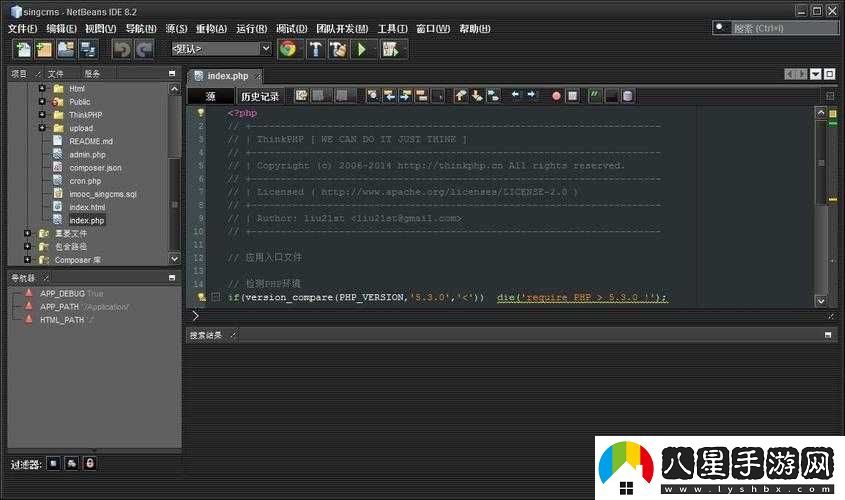Screen dimensions: 845x500
Task: Select composer.json in project tree
Action: click(95, 168)
